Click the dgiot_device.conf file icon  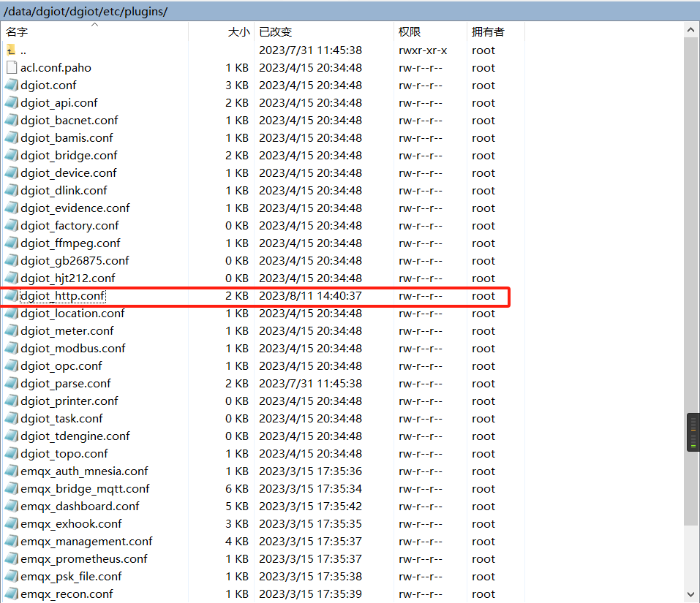[12, 173]
